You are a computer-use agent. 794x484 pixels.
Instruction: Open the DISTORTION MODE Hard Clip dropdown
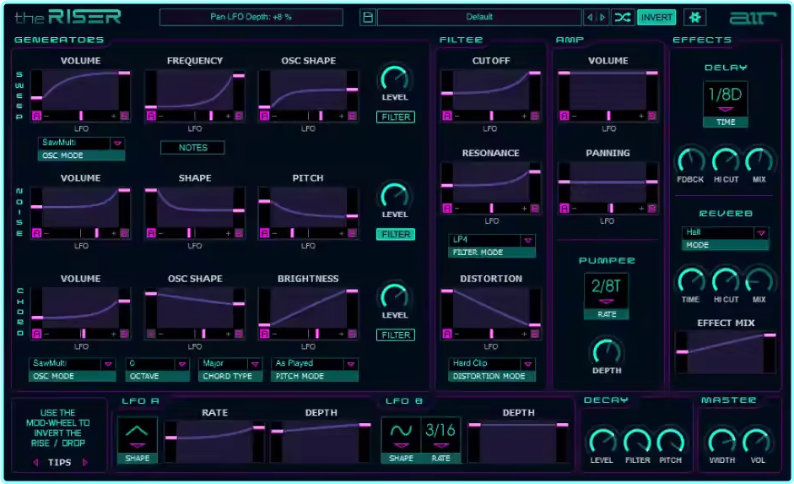coord(492,364)
